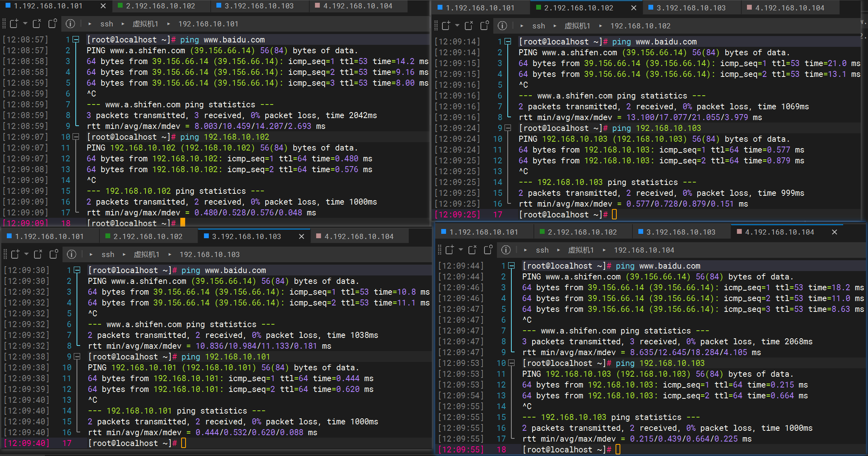Click toolbar grip handle in the 192.168.10.104 pane
Image resolution: width=868 pixels, height=456 pixels.
(440, 250)
